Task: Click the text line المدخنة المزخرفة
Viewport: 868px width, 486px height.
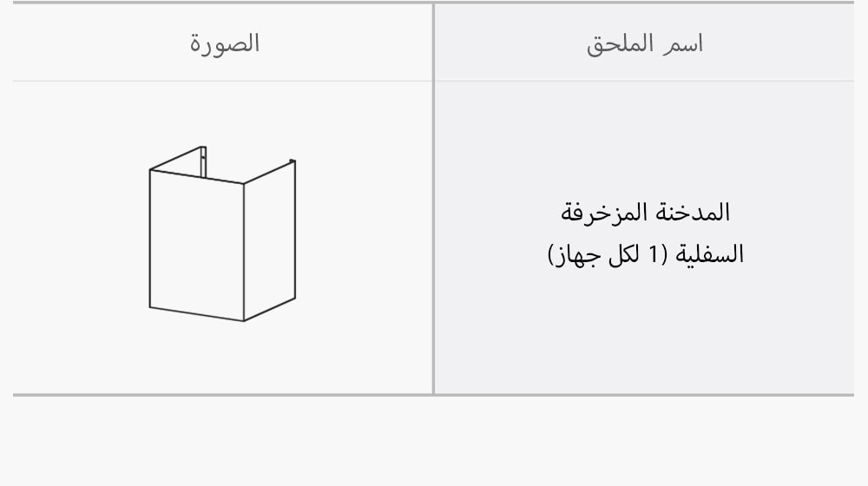Action: pos(643,211)
